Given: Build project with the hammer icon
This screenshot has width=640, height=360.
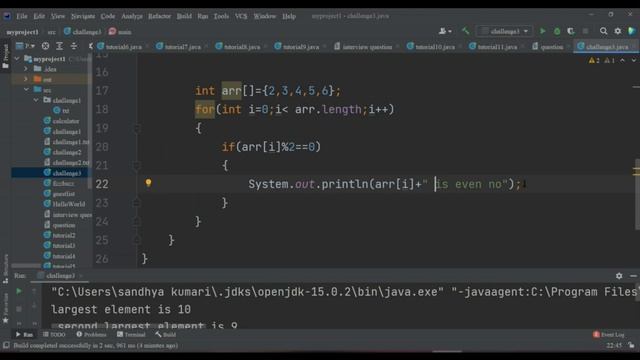Looking at the screenshot, I should (465, 31).
